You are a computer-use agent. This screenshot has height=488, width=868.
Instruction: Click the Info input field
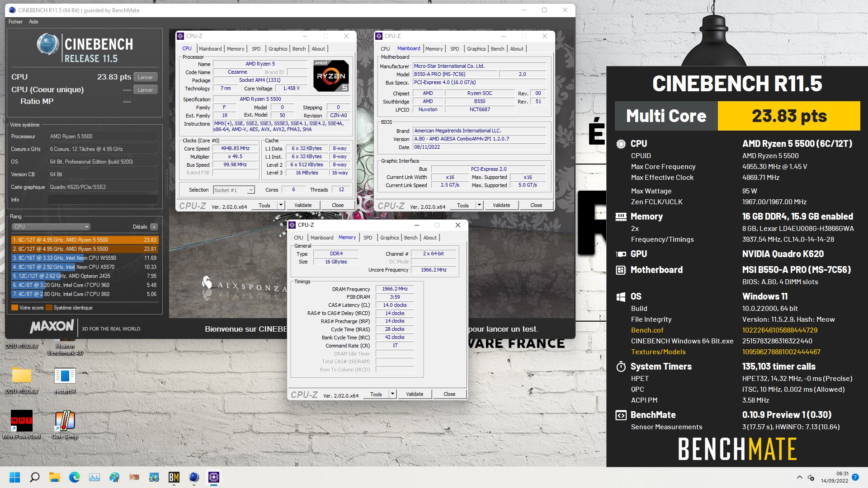pos(103,200)
